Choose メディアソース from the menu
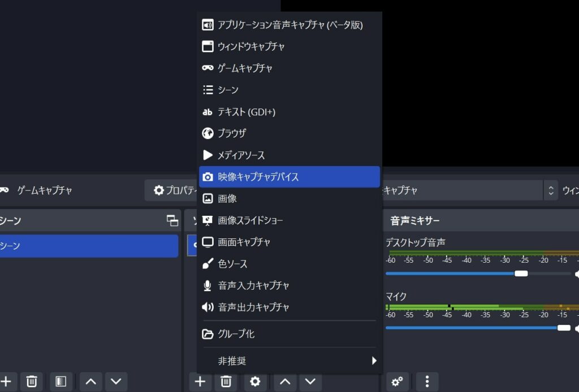Image resolution: width=579 pixels, height=392 pixels. click(289, 155)
